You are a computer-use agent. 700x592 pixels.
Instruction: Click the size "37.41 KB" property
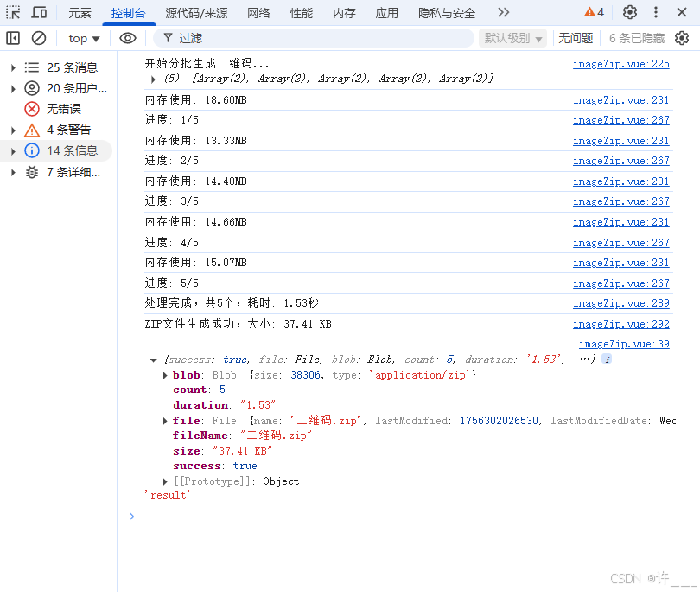222,451
